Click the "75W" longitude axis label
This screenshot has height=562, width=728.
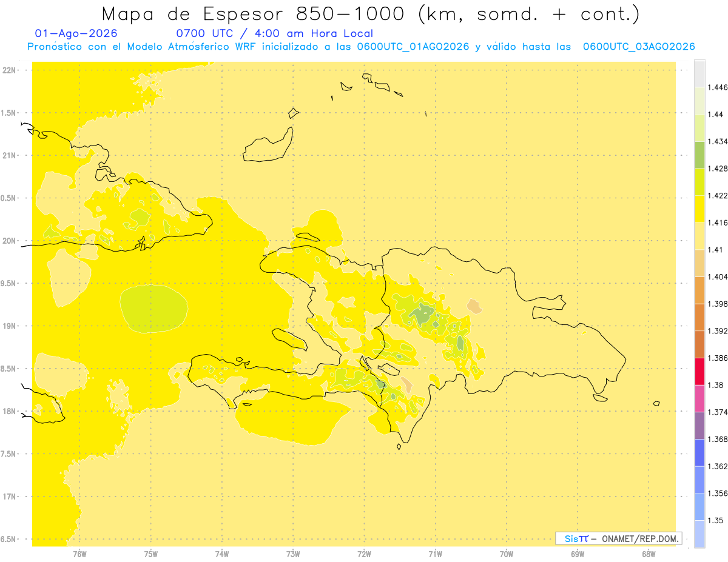coord(151,554)
